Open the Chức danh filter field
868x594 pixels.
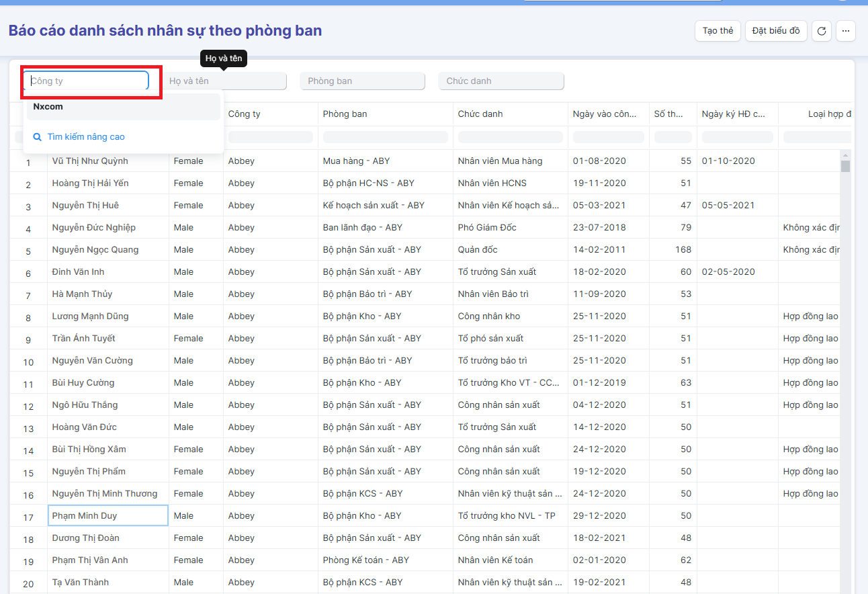tap(501, 81)
